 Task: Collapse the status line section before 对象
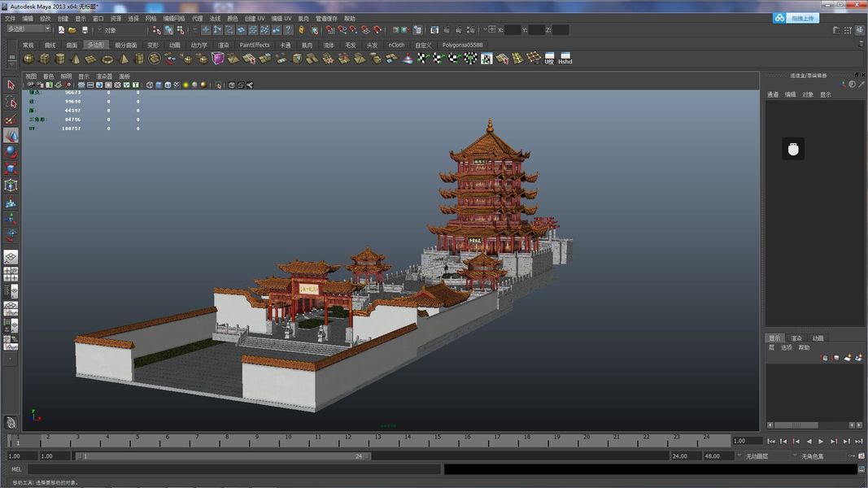[x=99, y=30]
